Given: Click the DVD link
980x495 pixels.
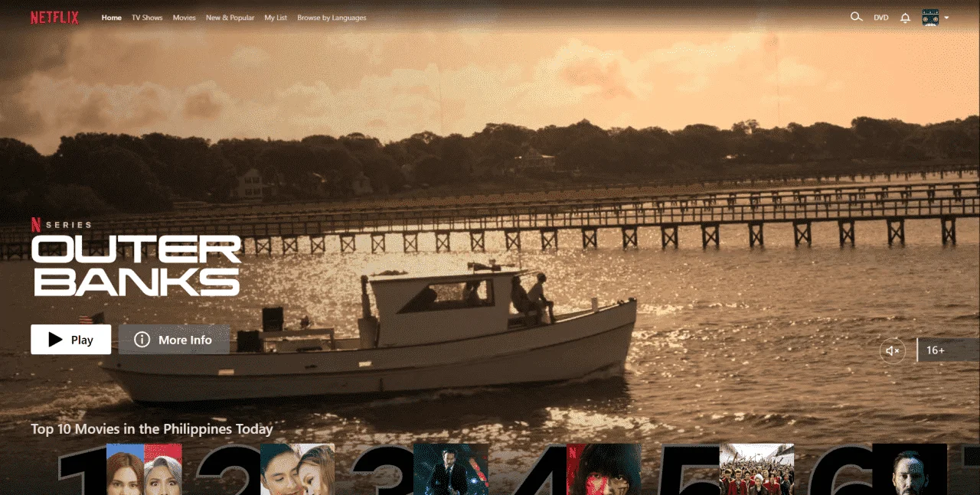Looking at the screenshot, I should click(881, 18).
